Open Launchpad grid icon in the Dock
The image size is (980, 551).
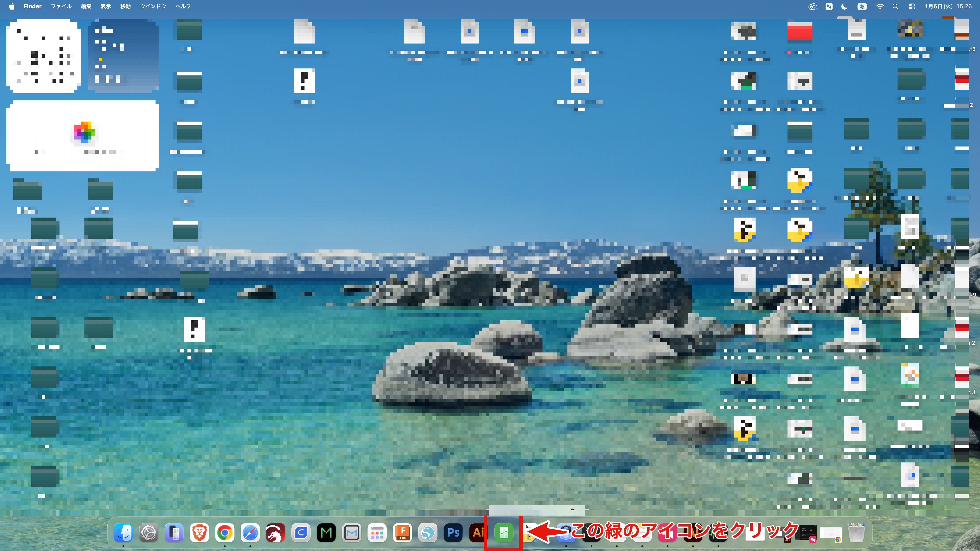[377, 533]
